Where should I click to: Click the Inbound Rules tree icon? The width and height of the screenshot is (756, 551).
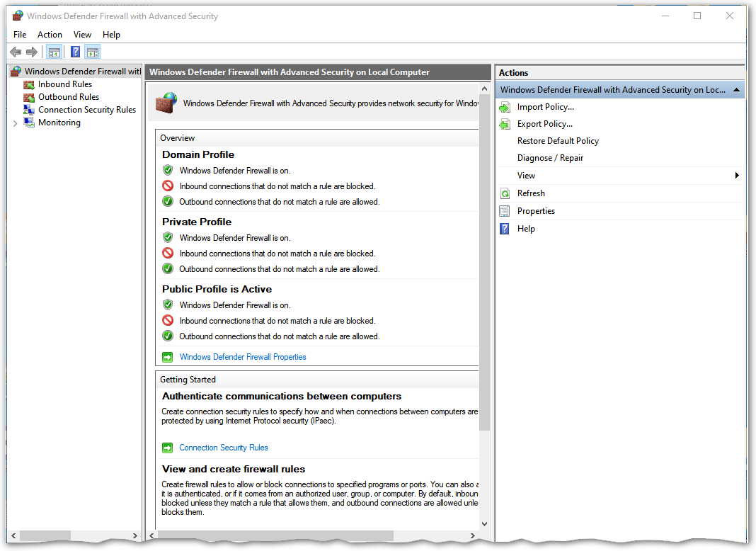(x=29, y=84)
